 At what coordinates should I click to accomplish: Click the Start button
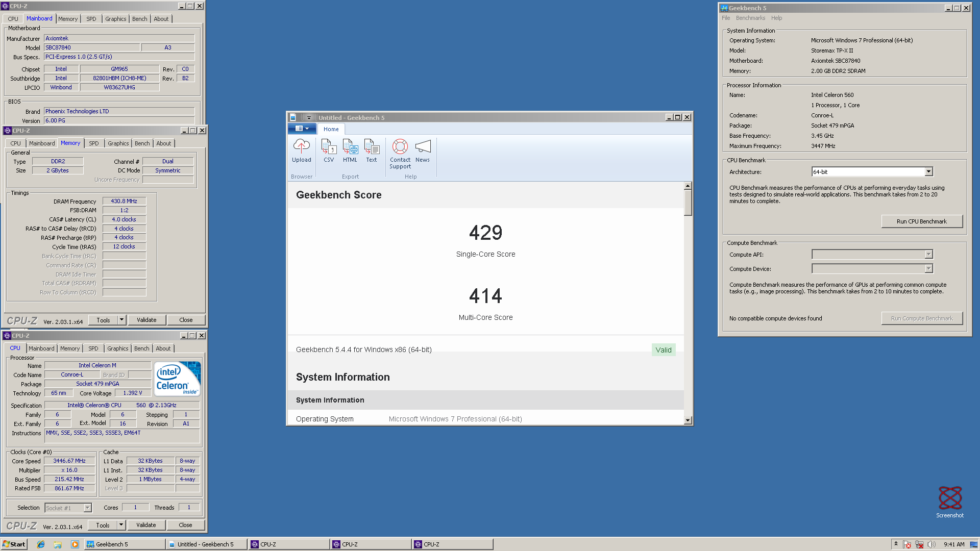click(14, 544)
